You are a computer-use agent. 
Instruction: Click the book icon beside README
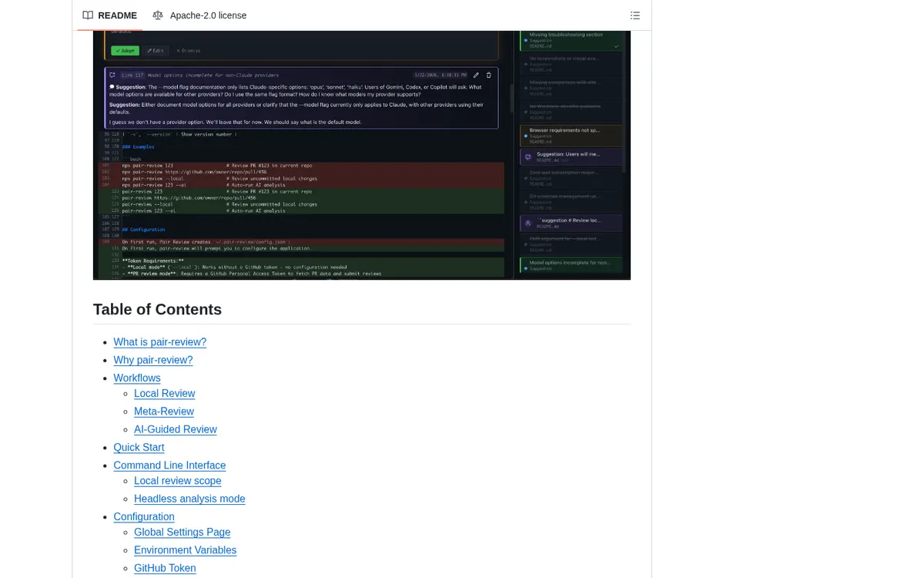click(x=89, y=15)
